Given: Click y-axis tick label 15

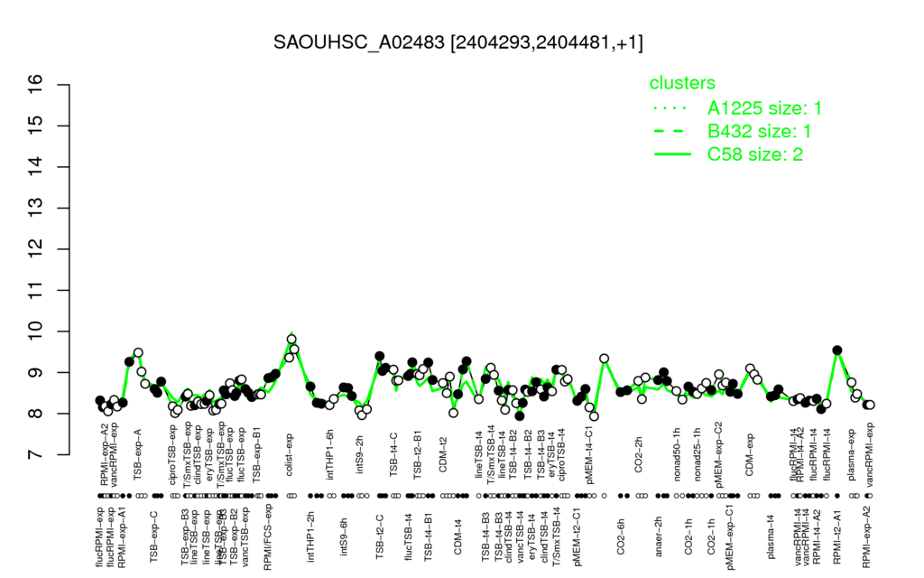Looking at the screenshot, I should pyautogui.click(x=36, y=126).
